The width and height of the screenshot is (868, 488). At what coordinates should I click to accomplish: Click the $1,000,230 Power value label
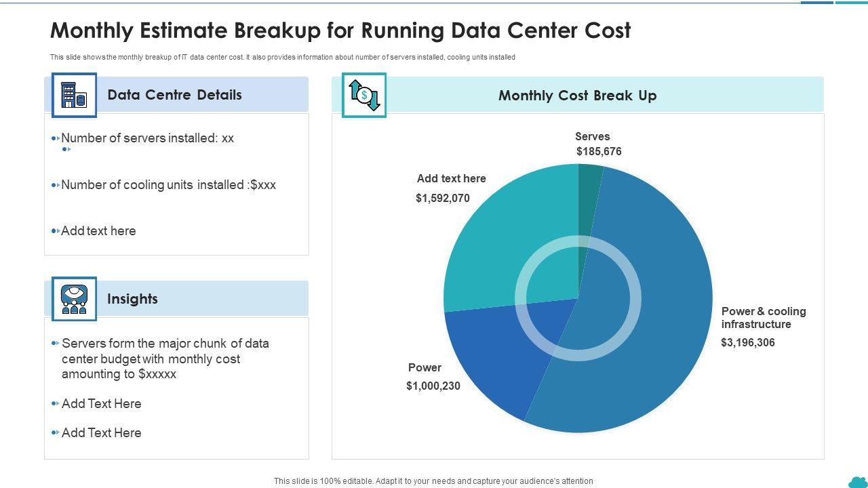[433, 386]
